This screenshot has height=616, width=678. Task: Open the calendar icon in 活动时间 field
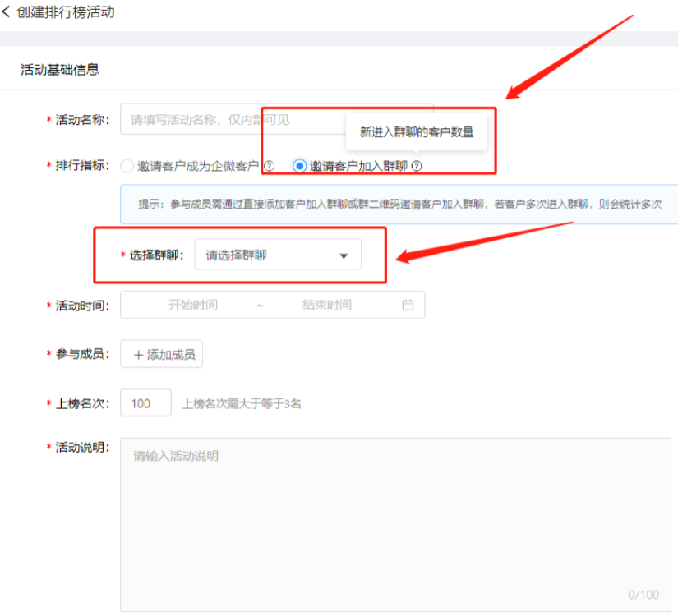point(408,305)
